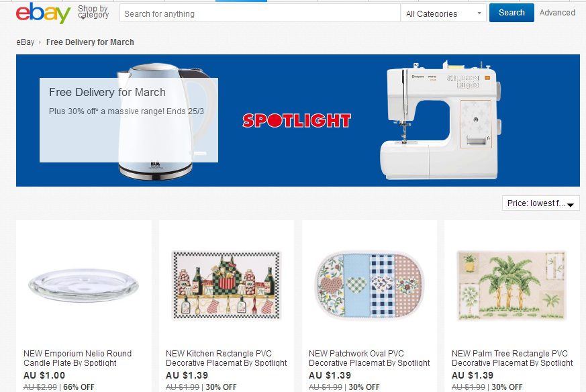The height and width of the screenshot is (392, 586).
Task: Open the Advanced search link
Action: click(x=557, y=13)
